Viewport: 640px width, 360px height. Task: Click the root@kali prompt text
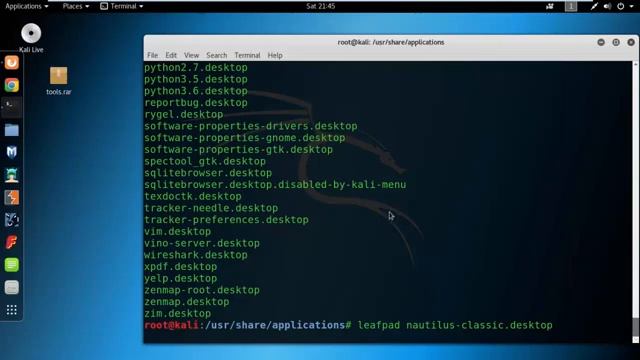coord(171,325)
